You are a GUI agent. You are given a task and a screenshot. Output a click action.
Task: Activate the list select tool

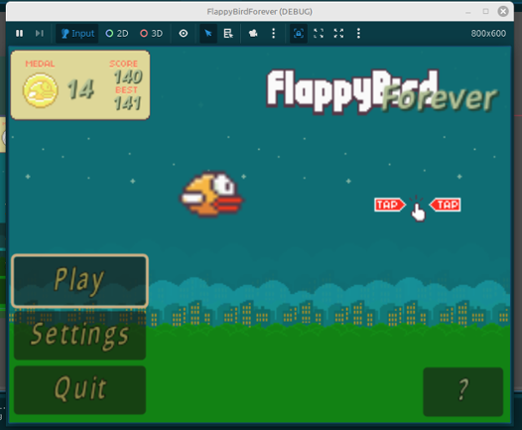228,33
